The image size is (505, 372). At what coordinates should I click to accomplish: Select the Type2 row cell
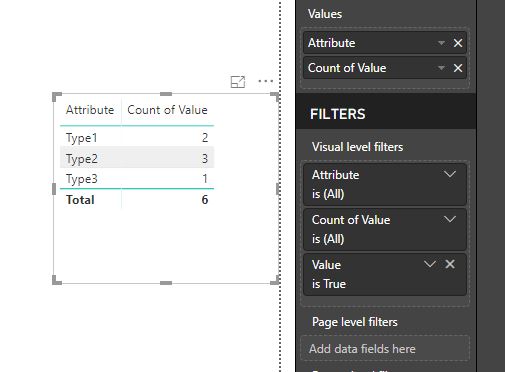pos(82,159)
